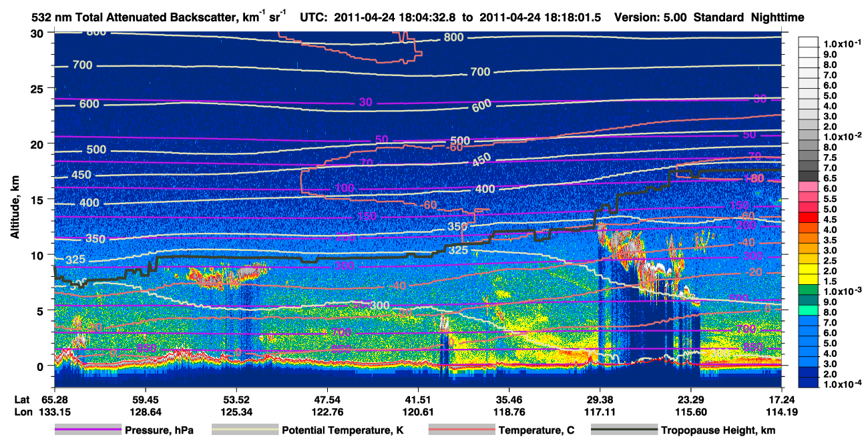Select the 'Pressure, hPa' legend label
This screenshot has width=868, height=445.
coord(159,430)
